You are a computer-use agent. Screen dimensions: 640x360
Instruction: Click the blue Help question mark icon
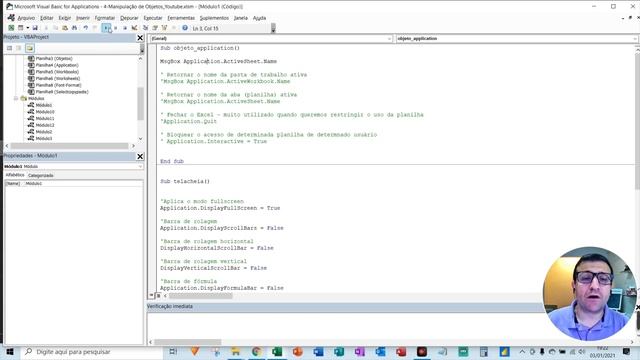(185, 28)
